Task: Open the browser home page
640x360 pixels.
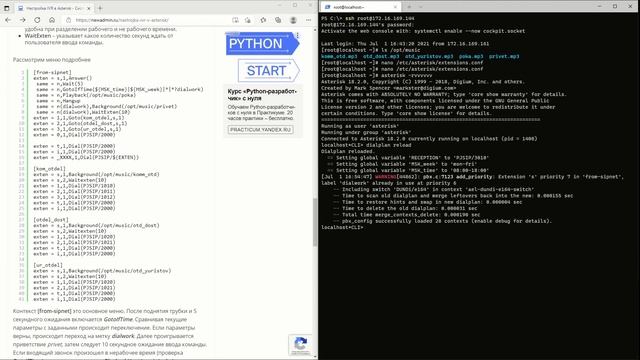Action: click(52, 20)
